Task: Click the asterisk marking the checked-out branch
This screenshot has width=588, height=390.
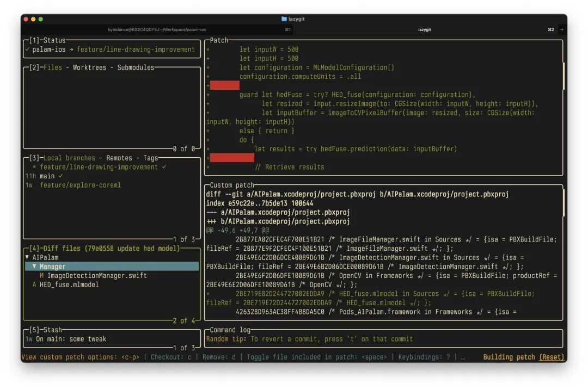Action: tap(33, 167)
